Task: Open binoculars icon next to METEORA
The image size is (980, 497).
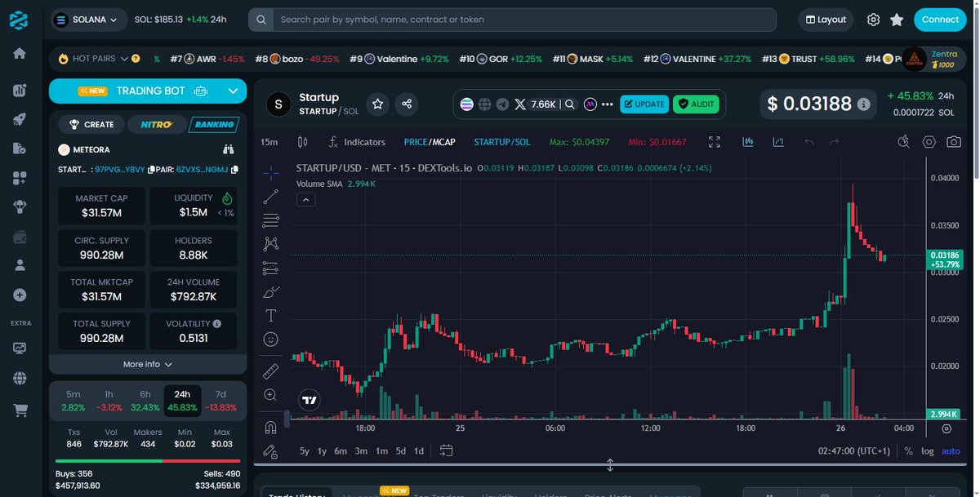Action: coord(228,150)
